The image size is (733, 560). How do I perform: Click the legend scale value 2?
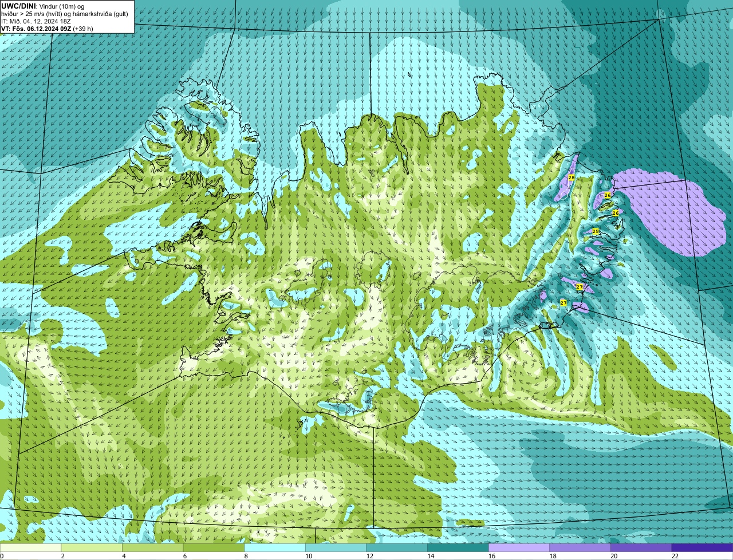(62, 556)
